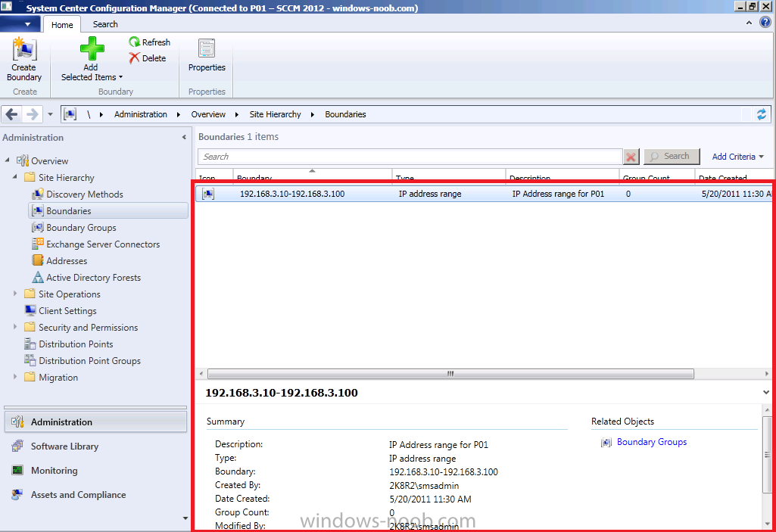Click the Client Settings monitor icon

(30, 310)
